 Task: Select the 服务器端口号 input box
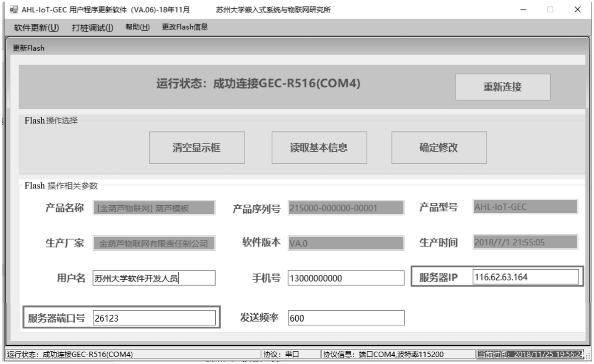point(154,318)
